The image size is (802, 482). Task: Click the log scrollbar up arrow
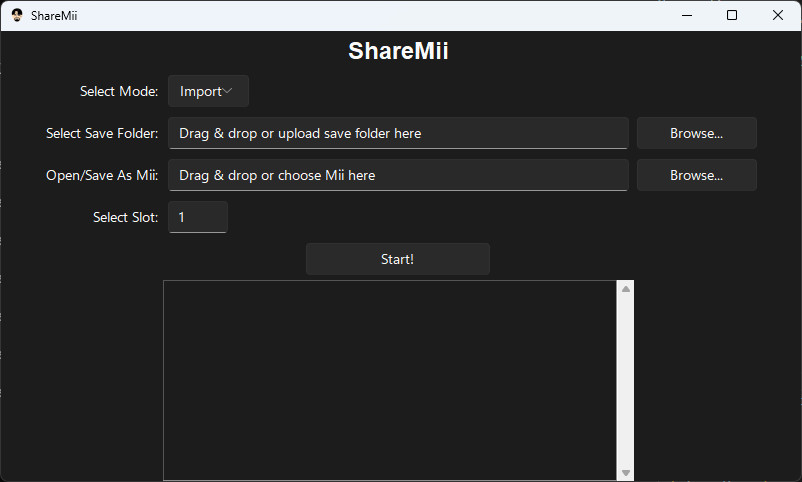[625, 289]
